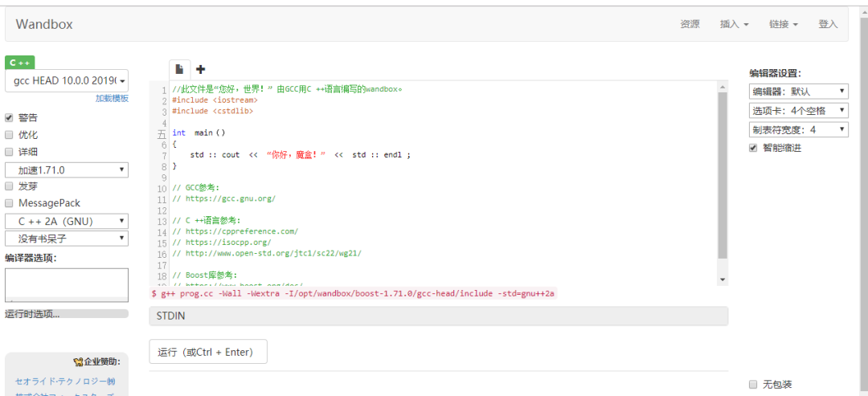Click the https://cppreference.com/ comment line
The width and height of the screenshot is (868, 396).
235,231
